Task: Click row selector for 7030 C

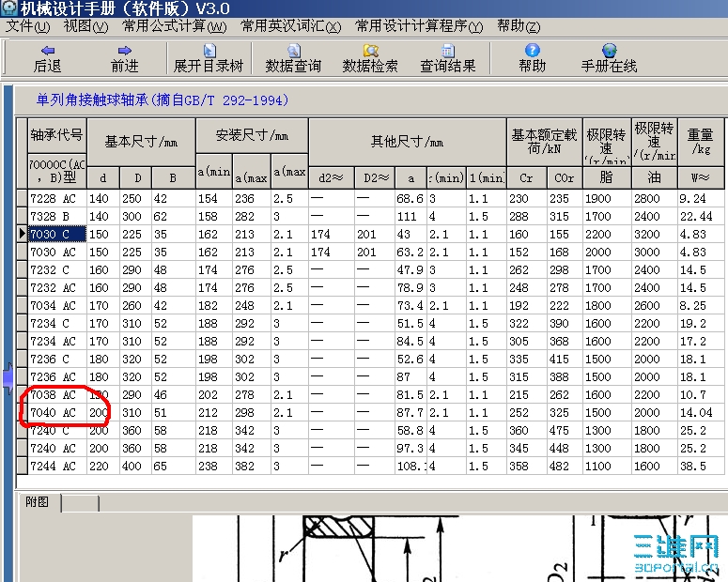Action: pos(22,234)
